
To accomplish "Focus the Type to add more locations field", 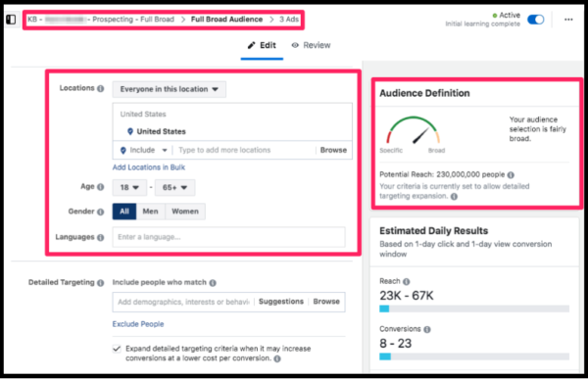I will click(x=244, y=150).
